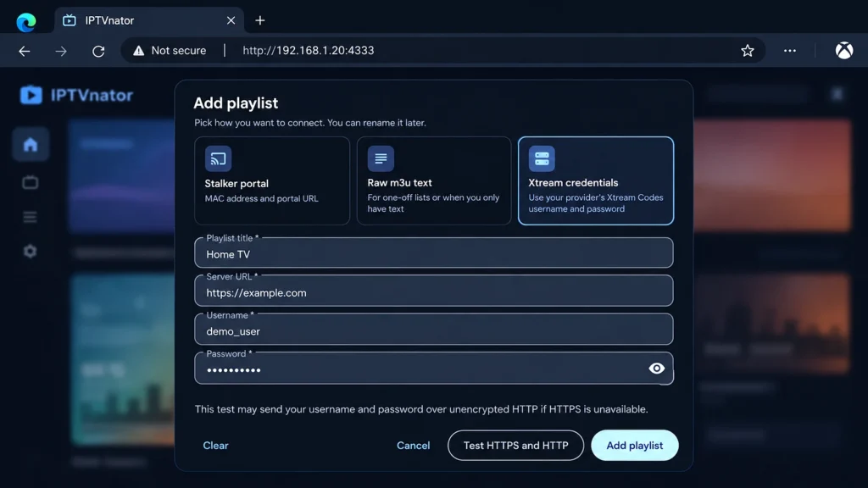This screenshot has height=488, width=868.
Task: Select the Raw m3u text option card
Action: tap(434, 181)
